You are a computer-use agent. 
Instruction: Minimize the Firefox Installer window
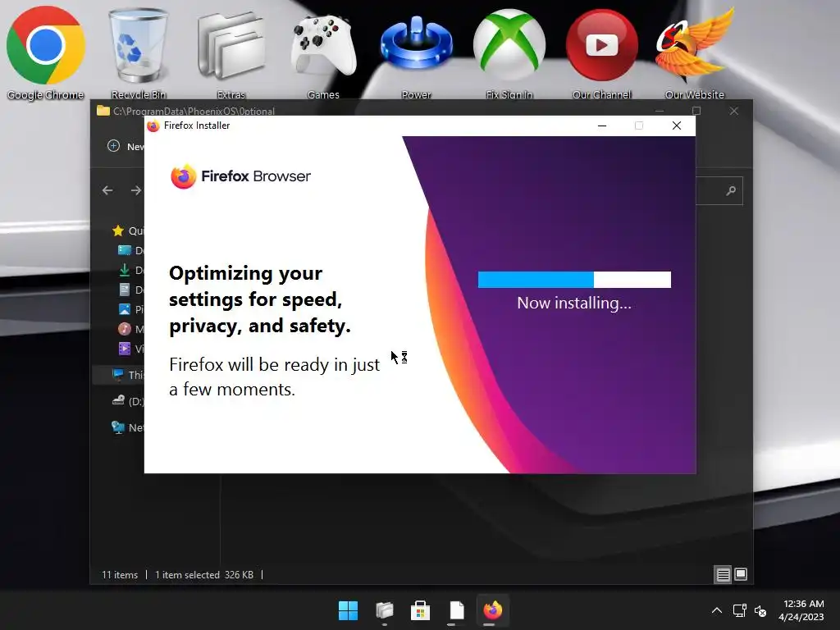coord(602,126)
